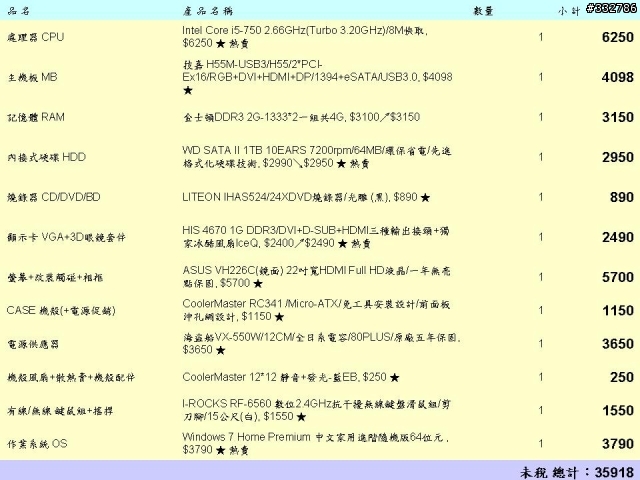Viewport: 640px width, 480px height.
Task: Click the quantity 1 in the HDD row
Action: click(540, 157)
